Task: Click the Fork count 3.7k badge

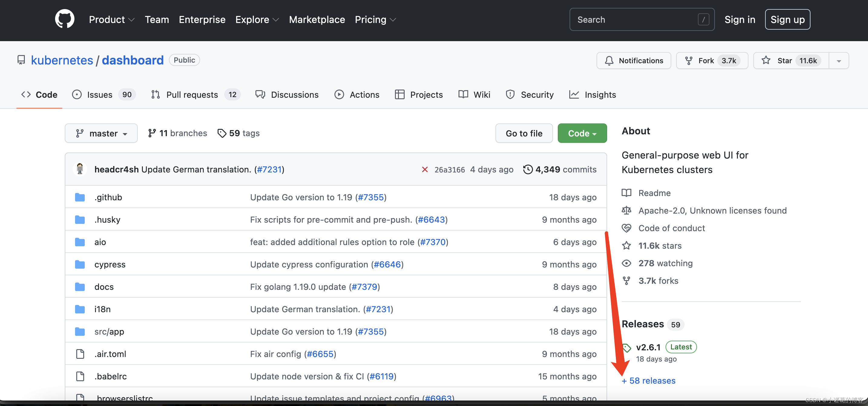Action: [728, 61]
